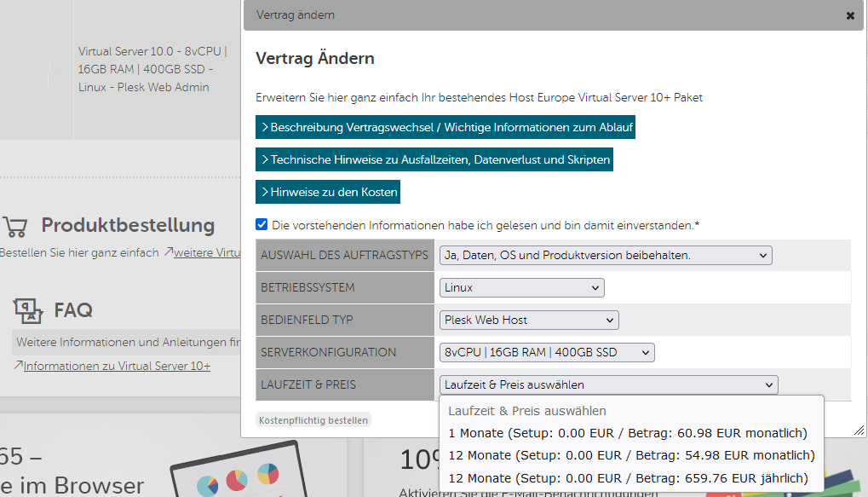Open the Serverkonfiguration dropdown
The width and height of the screenshot is (868, 497).
tap(547, 352)
